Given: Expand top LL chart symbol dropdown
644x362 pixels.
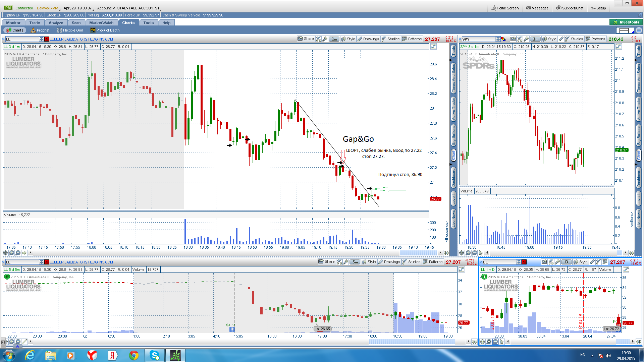Looking at the screenshot, I should 42,39.
